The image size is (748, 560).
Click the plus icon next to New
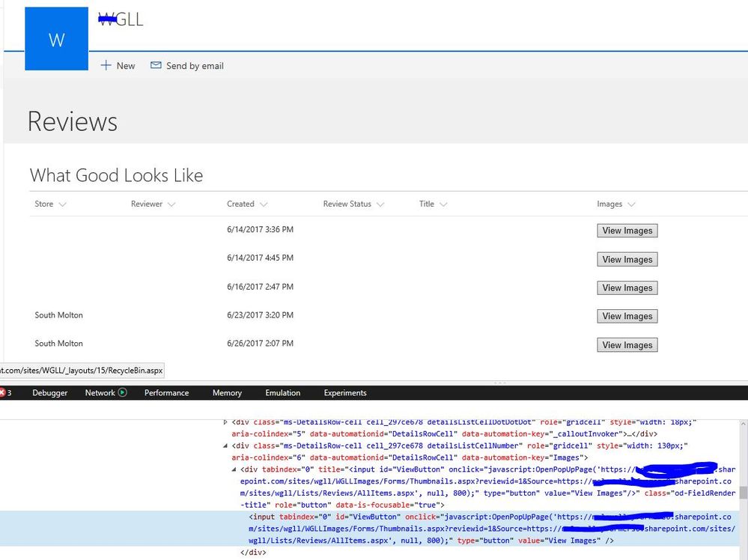[x=106, y=65]
